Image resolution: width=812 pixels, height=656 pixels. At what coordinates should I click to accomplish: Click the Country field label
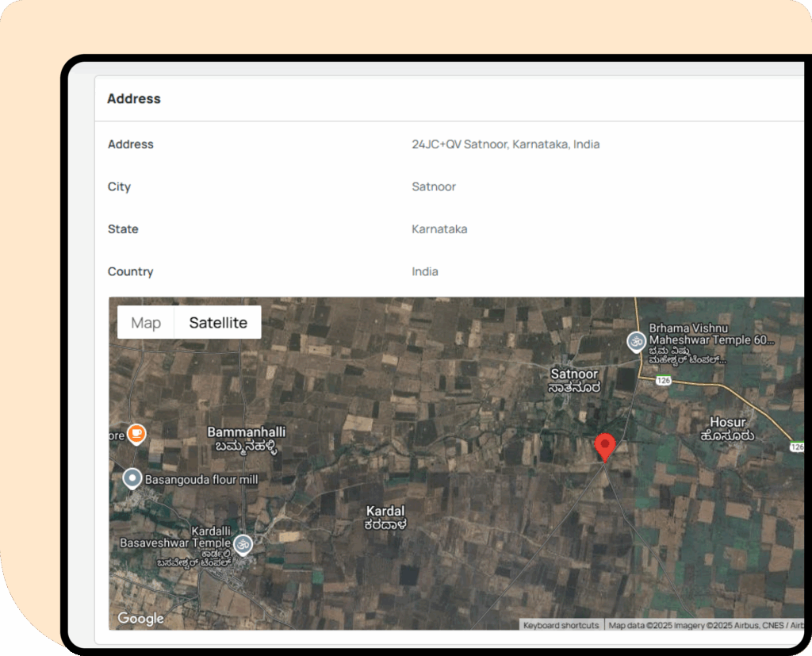coord(130,271)
